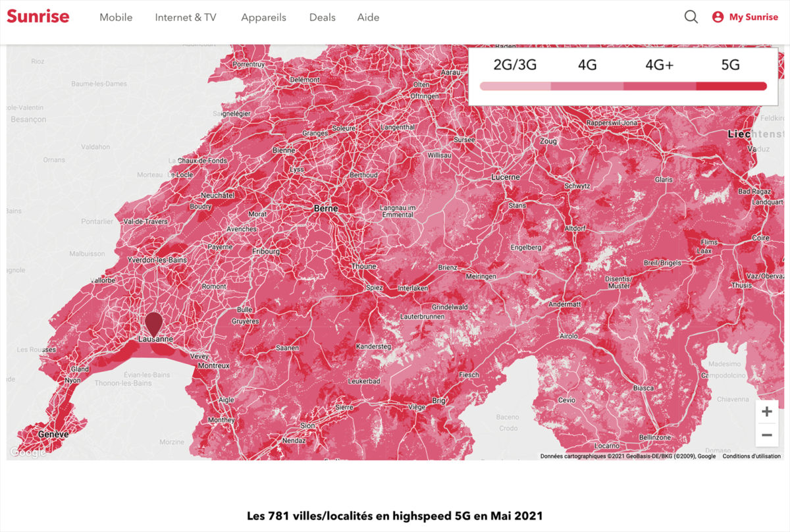Click Schwytz label on the map

[x=577, y=186]
